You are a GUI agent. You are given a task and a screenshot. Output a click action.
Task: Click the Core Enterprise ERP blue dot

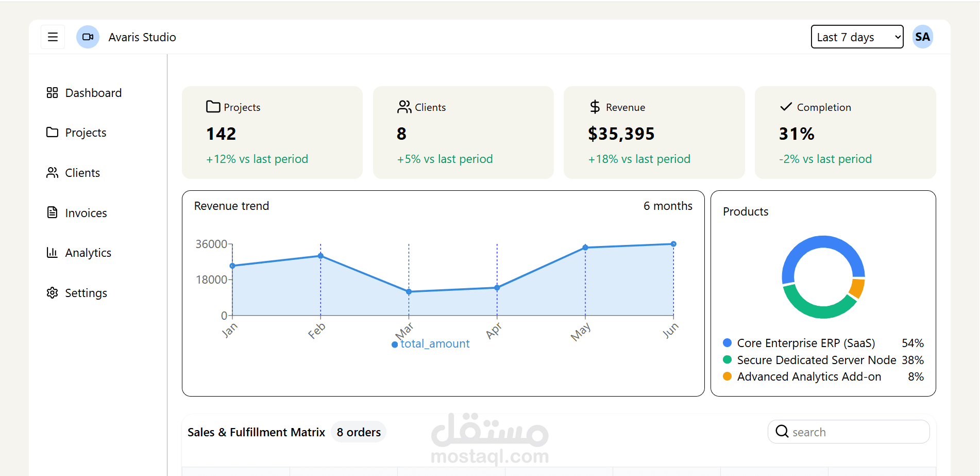click(x=727, y=343)
